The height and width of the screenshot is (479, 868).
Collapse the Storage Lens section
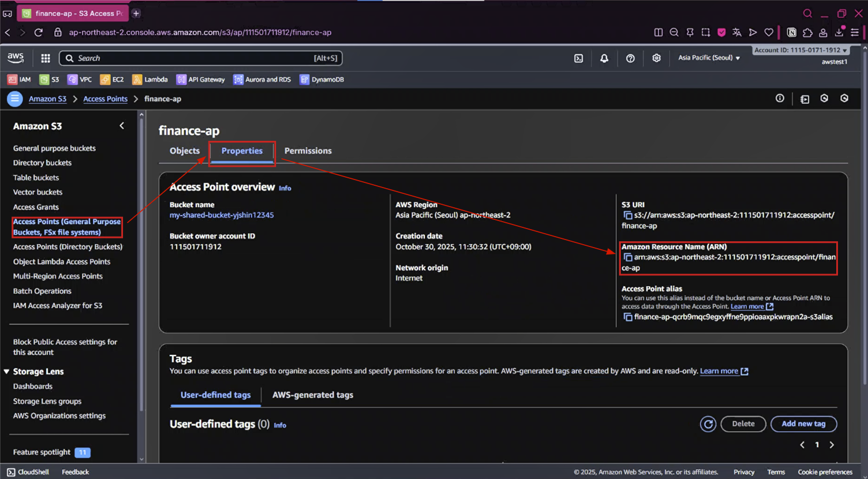tap(6, 372)
